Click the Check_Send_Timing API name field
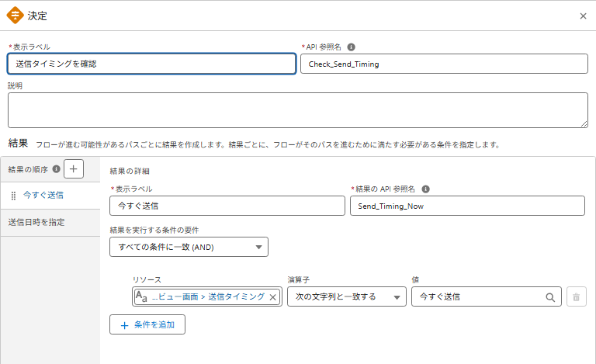Screen dimensions: 596x364 pos(444,64)
